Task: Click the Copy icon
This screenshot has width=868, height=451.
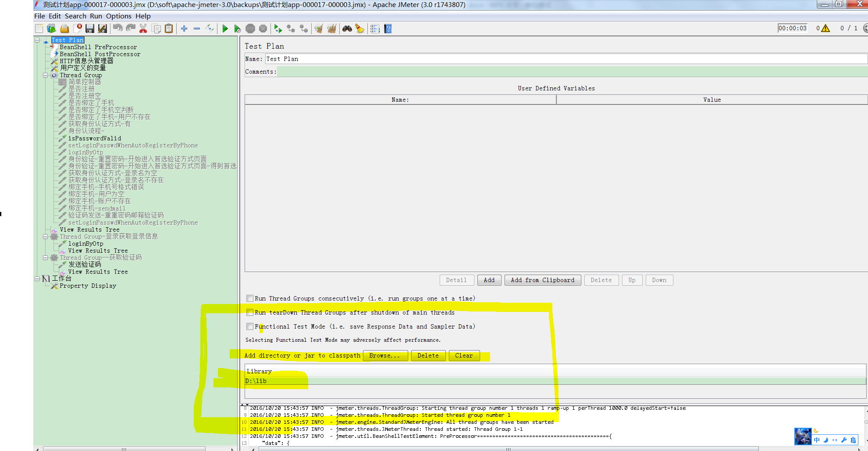Action: click(156, 29)
